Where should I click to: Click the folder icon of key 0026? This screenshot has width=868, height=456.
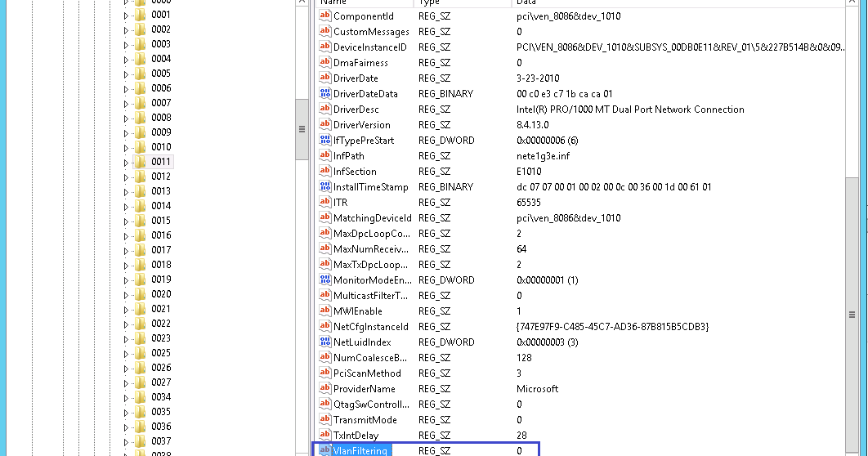coord(141,368)
